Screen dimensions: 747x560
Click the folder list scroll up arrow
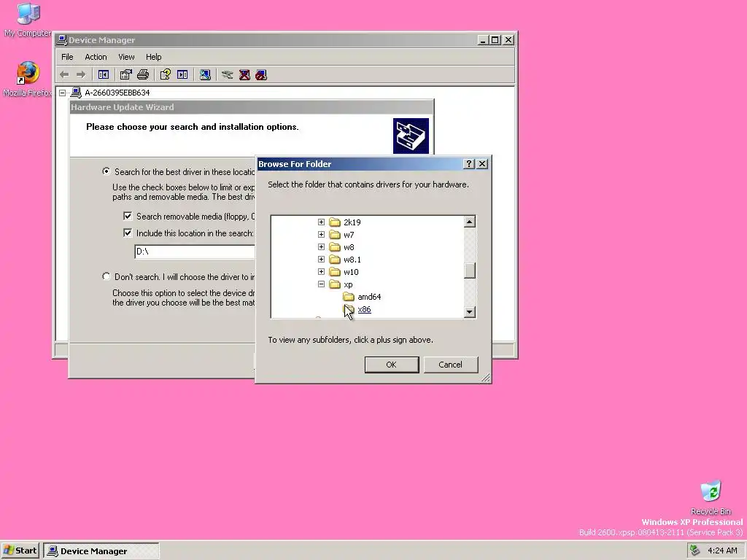coord(470,222)
